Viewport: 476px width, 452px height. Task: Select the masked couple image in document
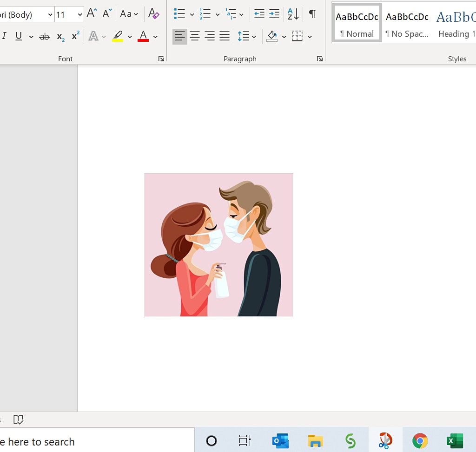[x=218, y=245]
